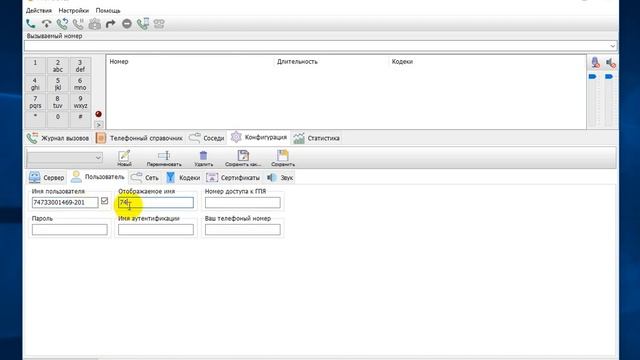Screen dimensions: 640x360
Task: Switch to Соседи tab
Action: click(x=207, y=138)
